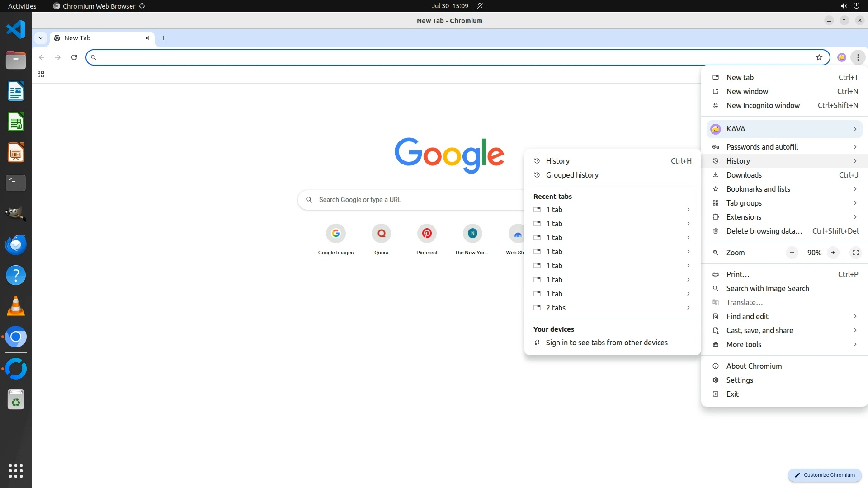The image size is (868, 488).
Task: Click the fullscreen icon next to Zoom
Action: coord(855,253)
